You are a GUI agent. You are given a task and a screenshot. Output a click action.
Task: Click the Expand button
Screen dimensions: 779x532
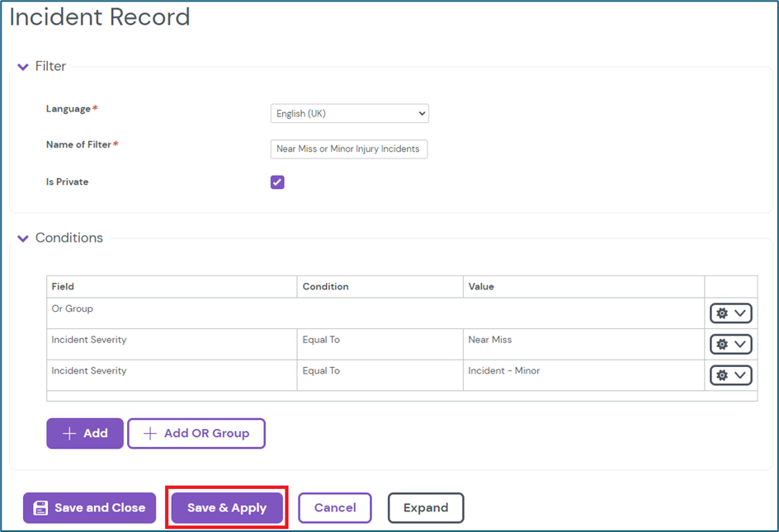[426, 508]
